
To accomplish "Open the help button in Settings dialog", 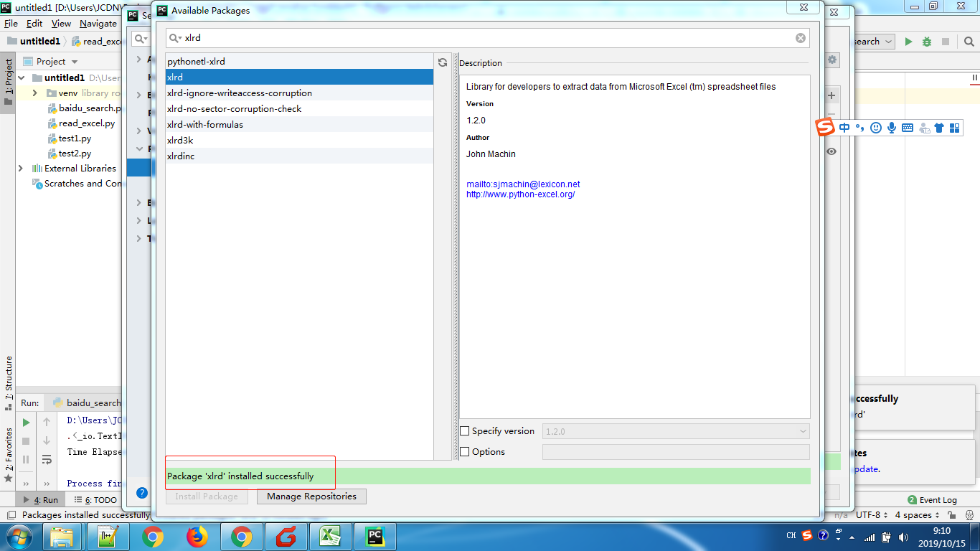I will 142,493.
